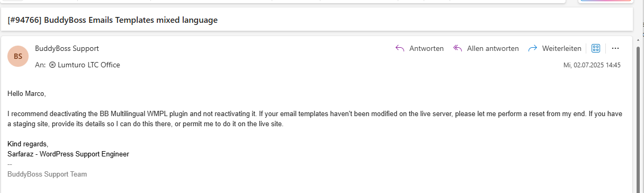Click the email subject line #94766

pos(113,20)
